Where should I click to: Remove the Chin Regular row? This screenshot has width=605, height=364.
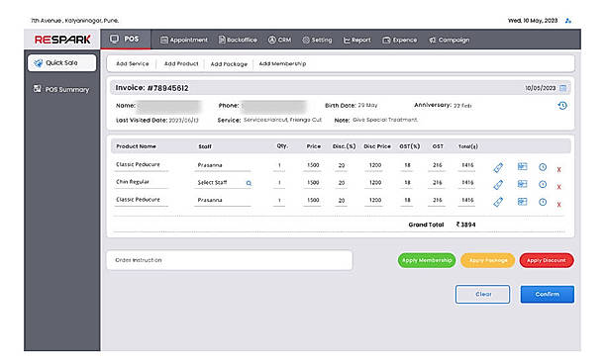(558, 187)
